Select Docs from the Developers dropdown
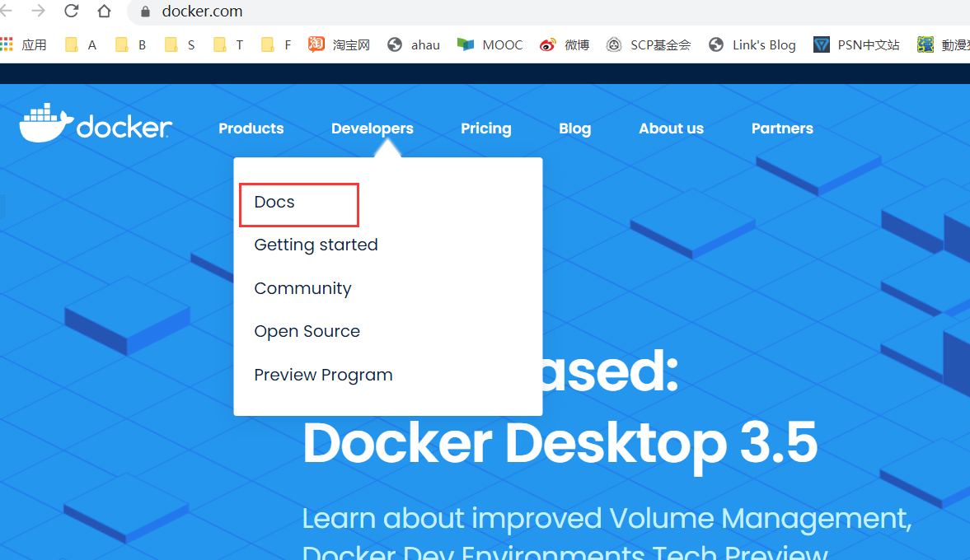The height and width of the screenshot is (560, 970). point(274,202)
